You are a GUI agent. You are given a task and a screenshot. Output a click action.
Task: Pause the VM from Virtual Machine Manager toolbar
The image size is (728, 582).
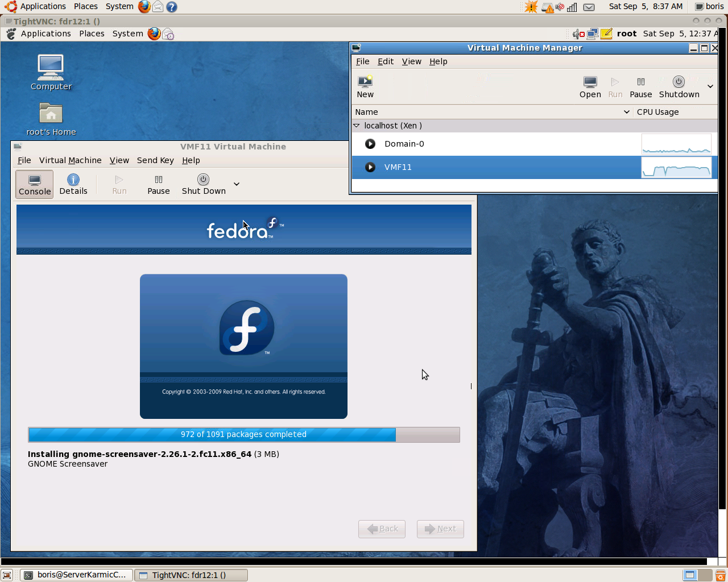[641, 86]
